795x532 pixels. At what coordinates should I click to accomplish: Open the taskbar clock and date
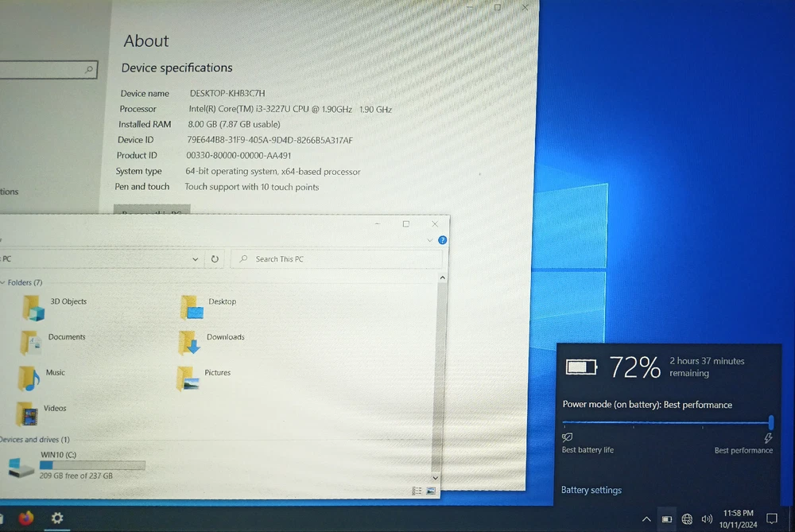click(737, 518)
